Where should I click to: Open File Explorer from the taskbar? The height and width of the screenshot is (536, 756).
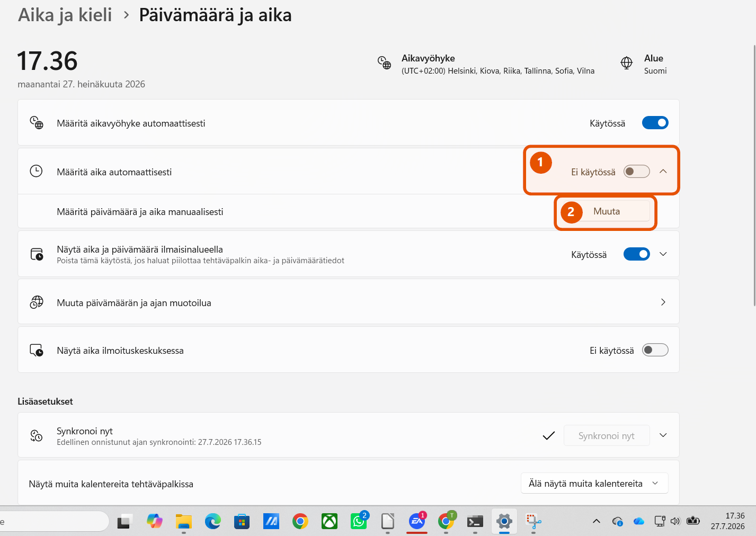point(183,522)
